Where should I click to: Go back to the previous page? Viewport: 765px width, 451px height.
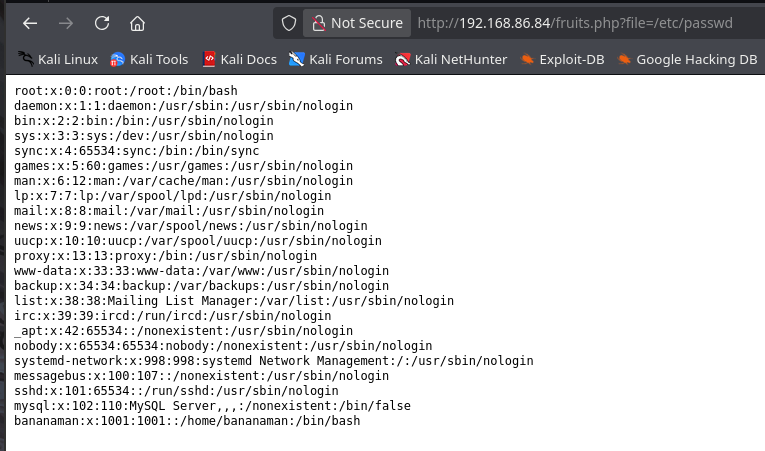30,23
